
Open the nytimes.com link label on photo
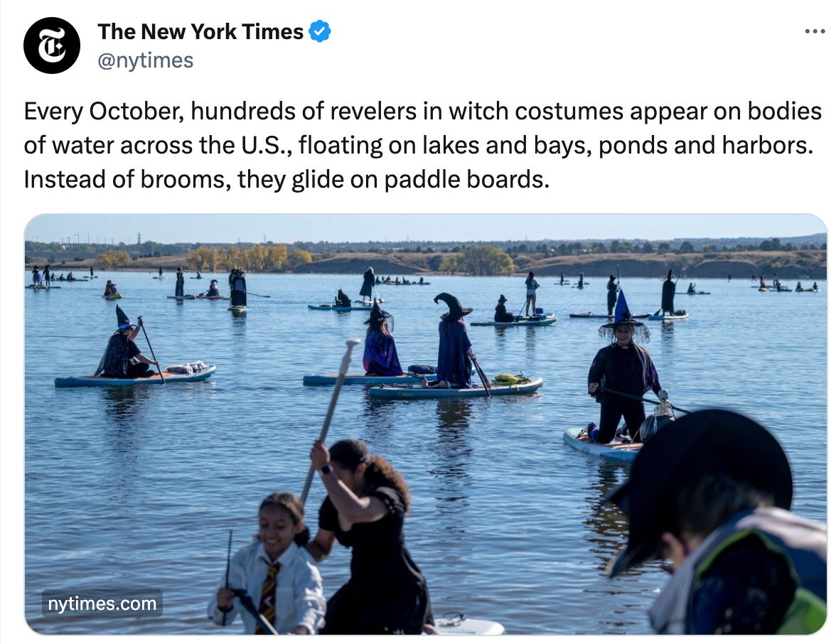point(102,603)
